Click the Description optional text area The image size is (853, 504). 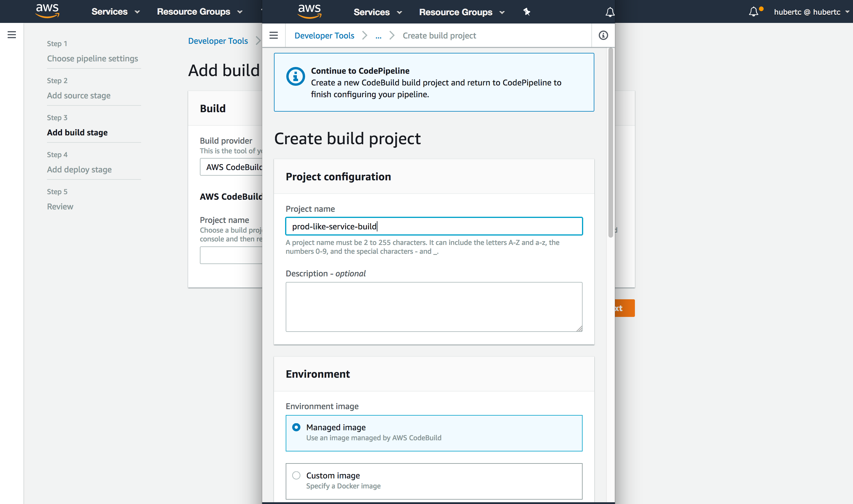pyautogui.click(x=434, y=307)
